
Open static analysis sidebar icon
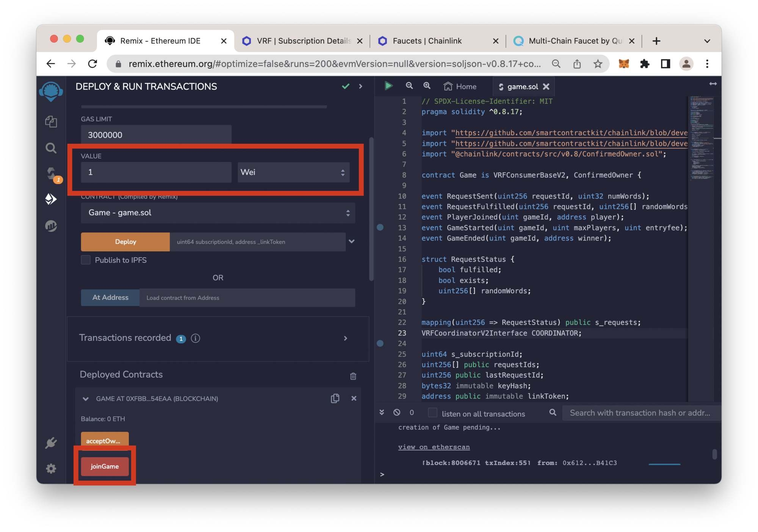(x=51, y=226)
